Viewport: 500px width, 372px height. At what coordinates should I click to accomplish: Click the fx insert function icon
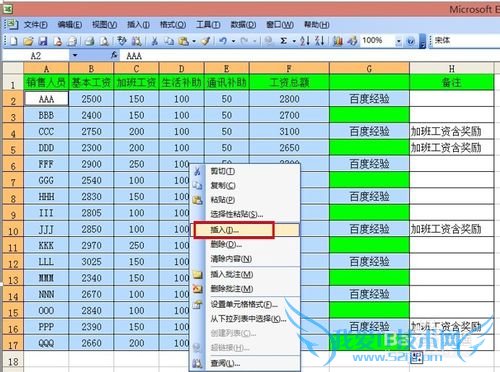[x=114, y=55]
